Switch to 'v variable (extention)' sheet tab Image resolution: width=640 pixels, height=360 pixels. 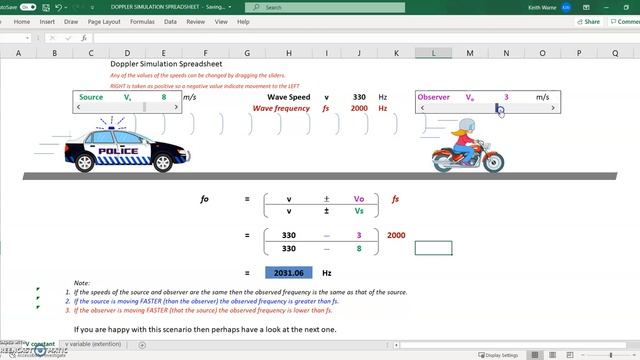pyautogui.click(x=93, y=344)
